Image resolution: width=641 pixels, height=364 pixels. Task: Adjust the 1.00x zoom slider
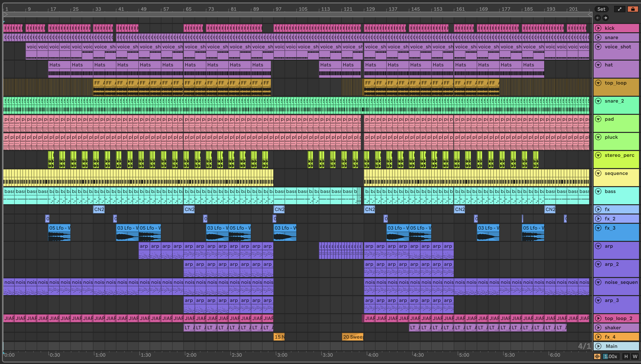[611, 356]
